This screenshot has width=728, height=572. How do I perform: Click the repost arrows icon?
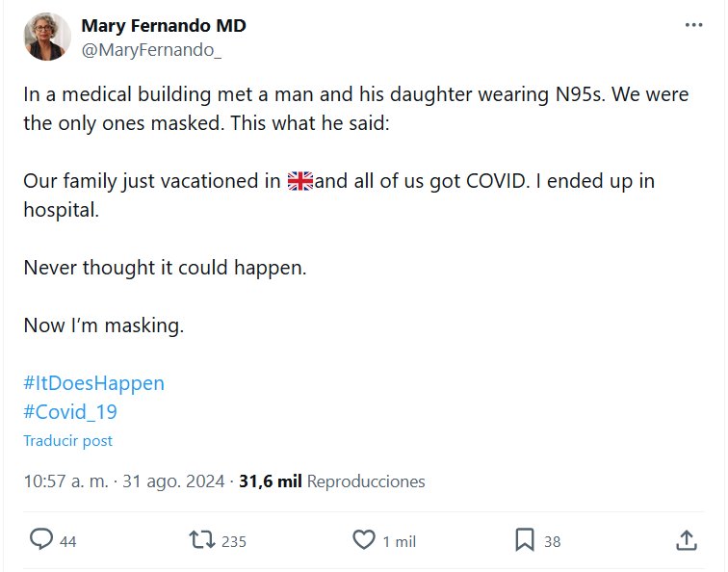(x=202, y=540)
